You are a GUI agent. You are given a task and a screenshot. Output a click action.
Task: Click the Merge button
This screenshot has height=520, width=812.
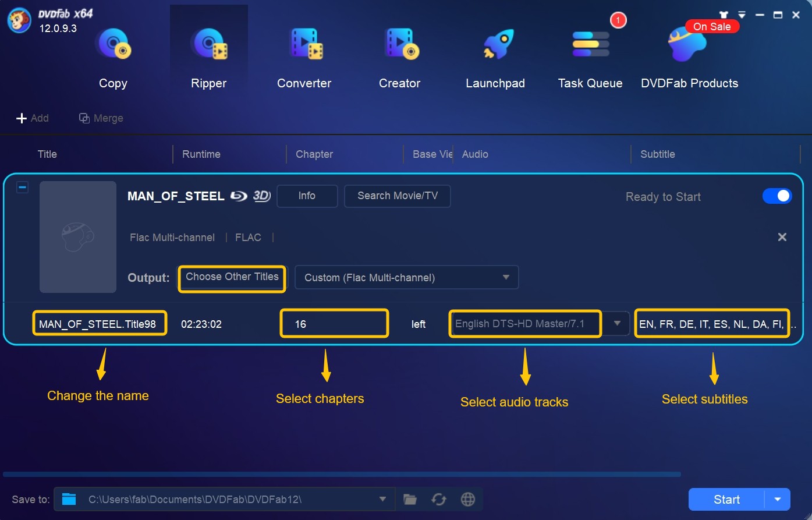[x=101, y=118]
